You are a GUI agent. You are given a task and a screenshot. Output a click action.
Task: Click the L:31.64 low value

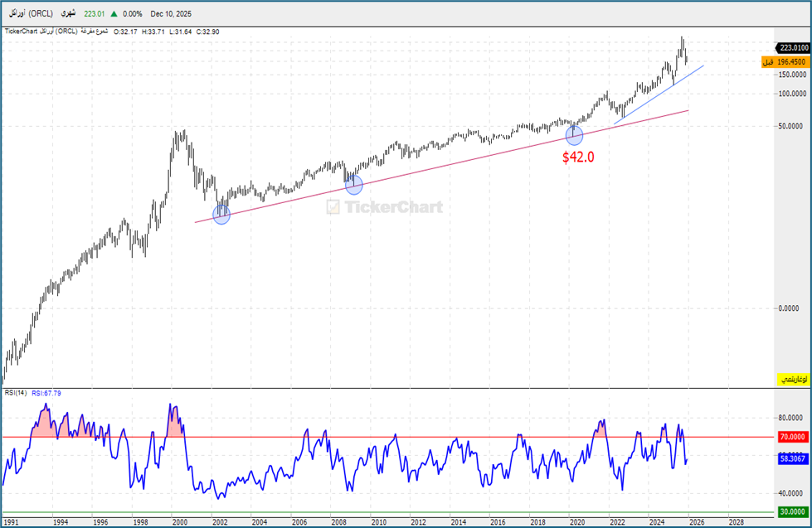click(x=180, y=31)
